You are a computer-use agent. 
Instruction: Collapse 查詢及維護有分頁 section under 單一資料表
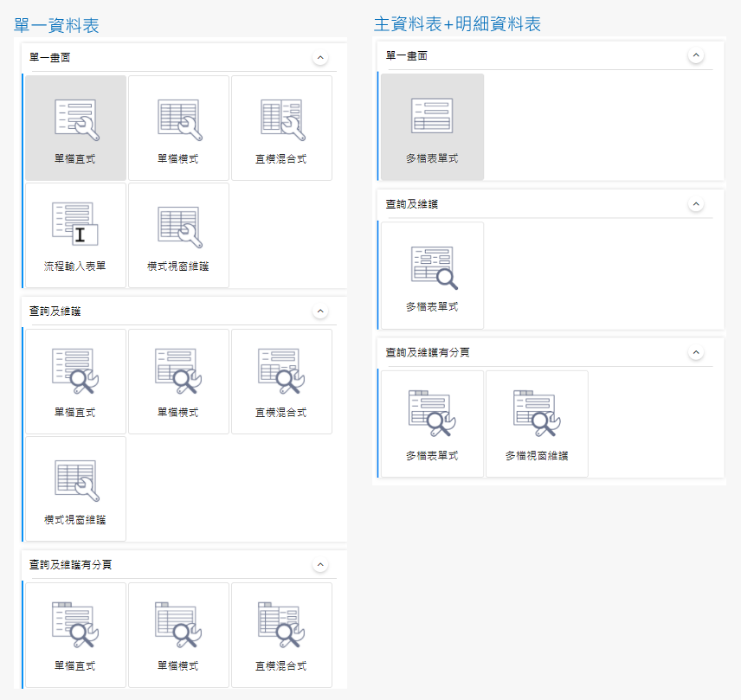(320, 565)
